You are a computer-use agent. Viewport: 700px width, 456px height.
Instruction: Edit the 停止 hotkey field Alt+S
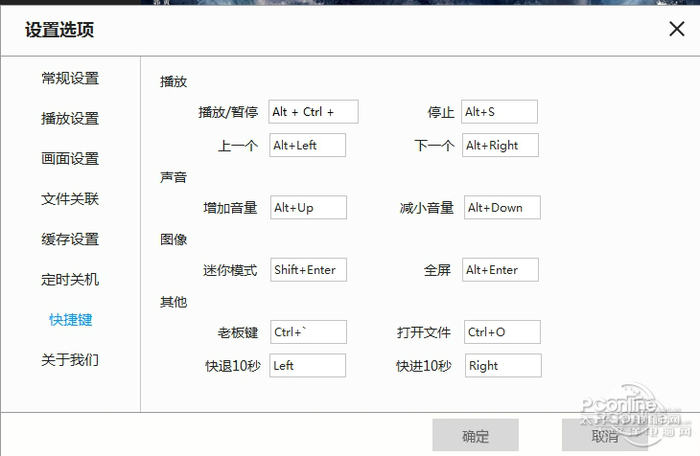500,112
